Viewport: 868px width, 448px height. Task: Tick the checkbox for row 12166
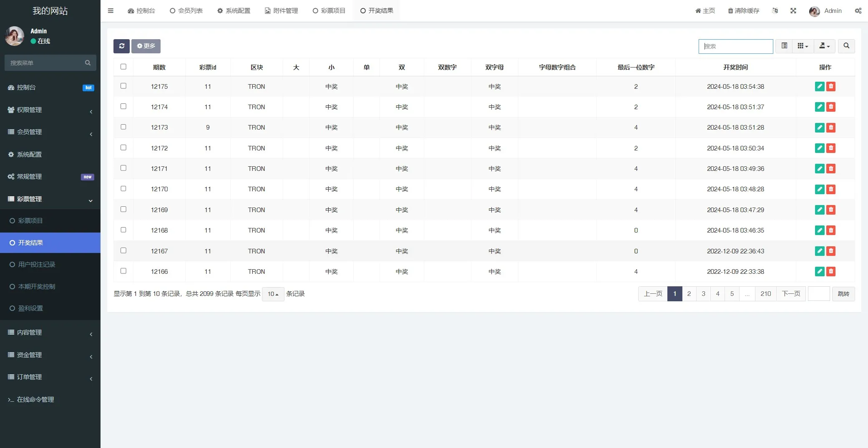[x=123, y=271]
